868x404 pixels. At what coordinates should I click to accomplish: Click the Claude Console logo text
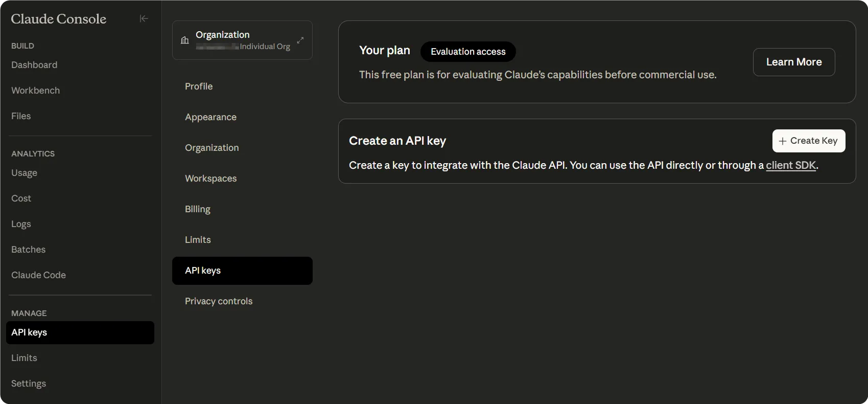coord(59,19)
